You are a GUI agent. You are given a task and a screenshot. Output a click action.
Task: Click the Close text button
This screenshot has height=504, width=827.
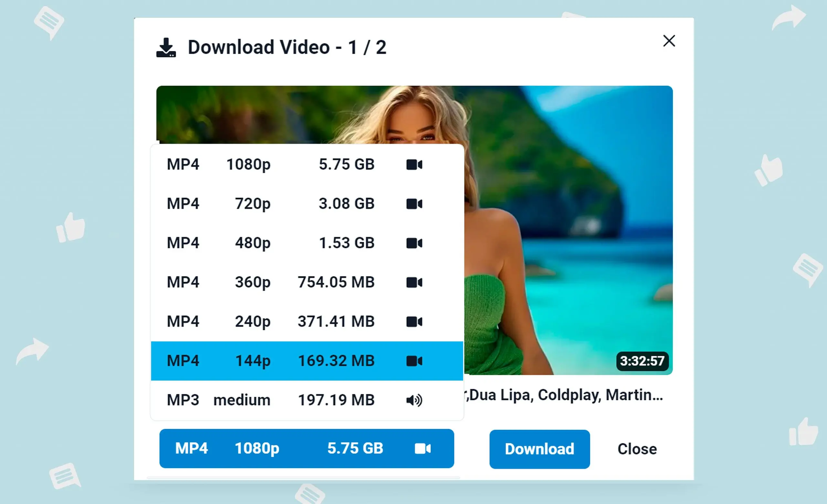click(637, 449)
